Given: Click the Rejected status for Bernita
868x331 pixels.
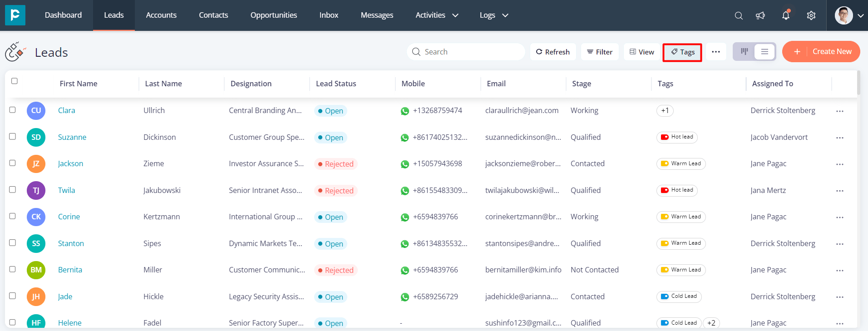Looking at the screenshot, I should pyautogui.click(x=336, y=270).
